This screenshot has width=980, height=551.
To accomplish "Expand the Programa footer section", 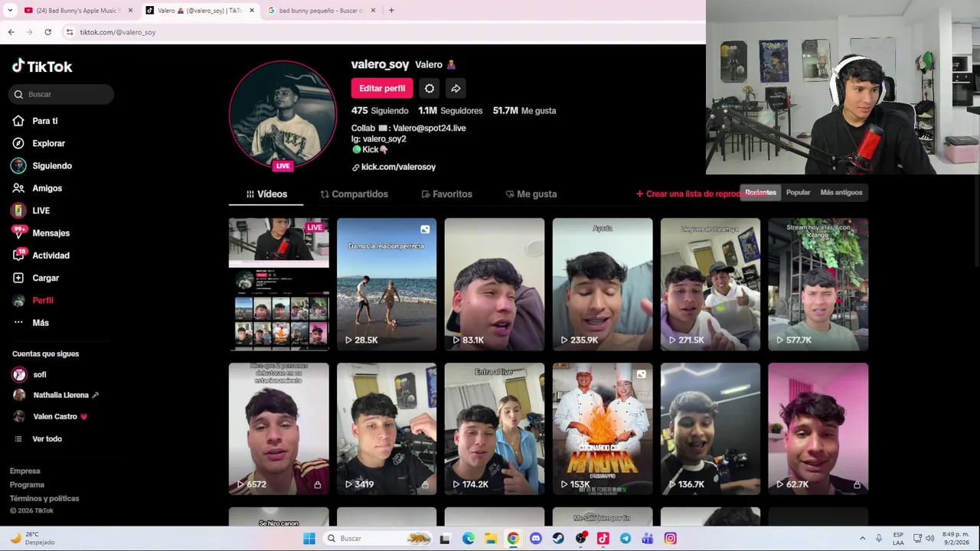I will (27, 485).
